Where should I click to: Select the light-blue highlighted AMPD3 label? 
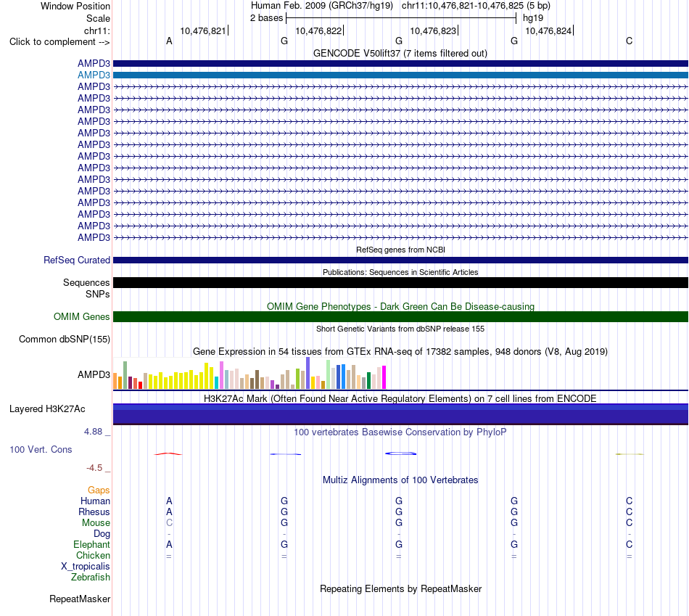(x=94, y=75)
